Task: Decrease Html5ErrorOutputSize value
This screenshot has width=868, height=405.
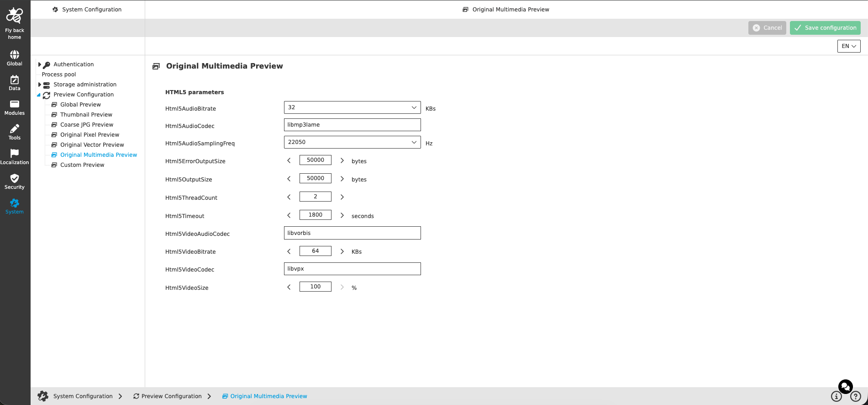Action: tap(289, 160)
